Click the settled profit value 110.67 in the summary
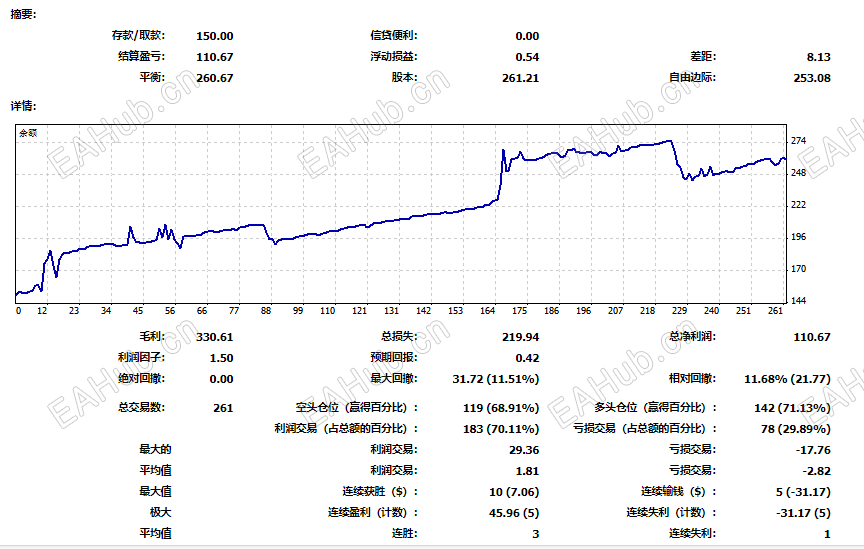The height and width of the screenshot is (549, 864). tap(214, 57)
